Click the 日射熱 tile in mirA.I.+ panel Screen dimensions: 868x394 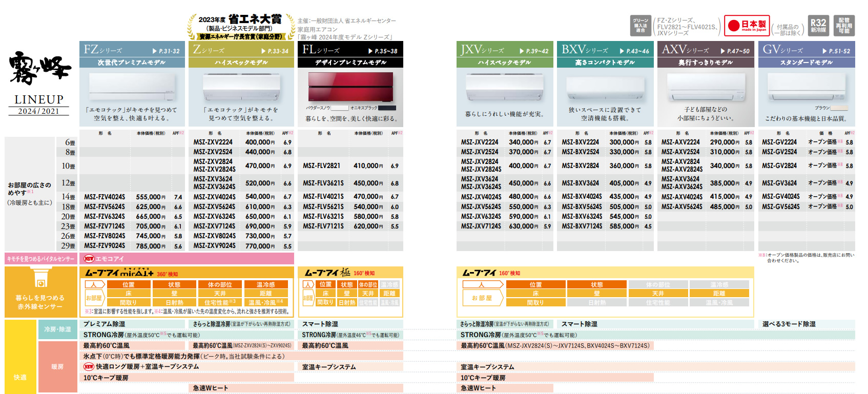pos(174,302)
